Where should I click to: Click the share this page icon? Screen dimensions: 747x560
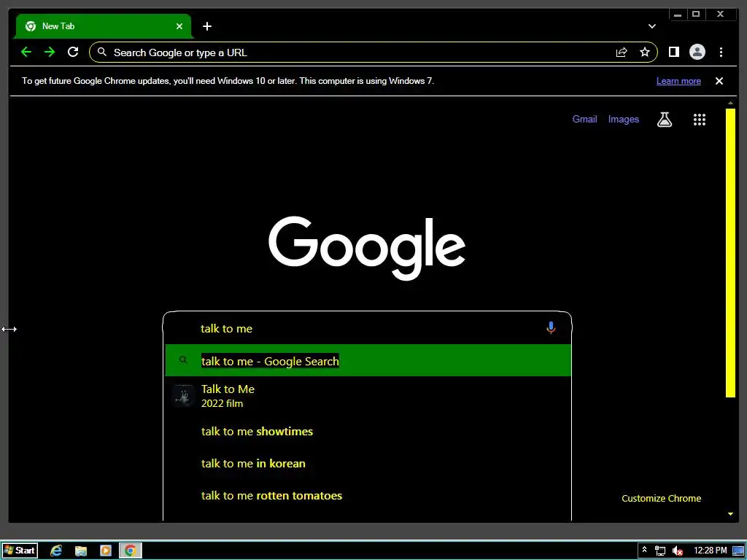pos(622,52)
